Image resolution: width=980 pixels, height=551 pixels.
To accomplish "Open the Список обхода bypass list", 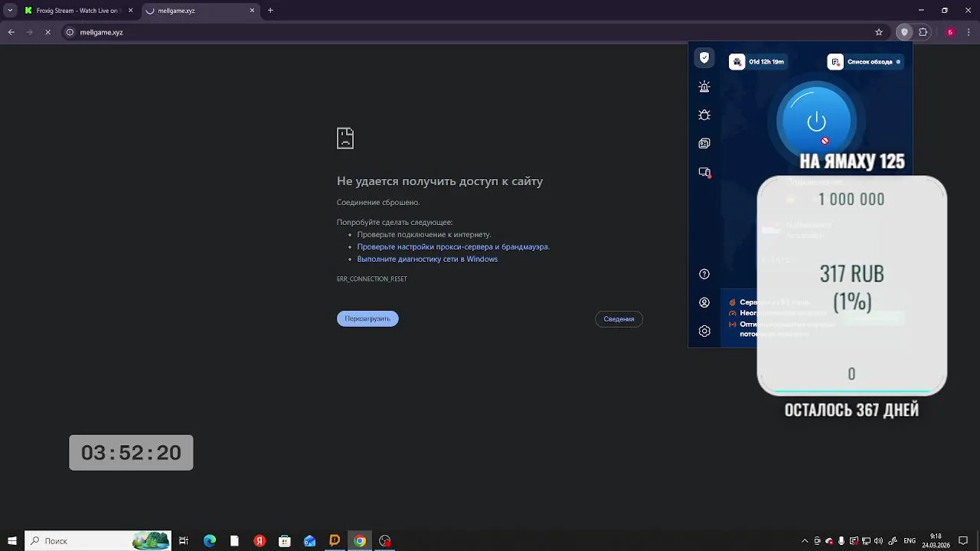I will pyautogui.click(x=865, y=61).
